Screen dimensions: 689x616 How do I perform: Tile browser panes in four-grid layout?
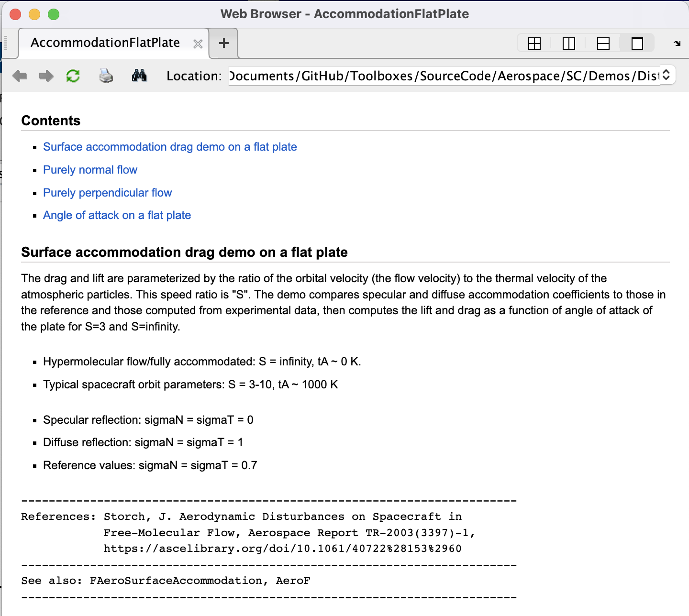tap(534, 44)
